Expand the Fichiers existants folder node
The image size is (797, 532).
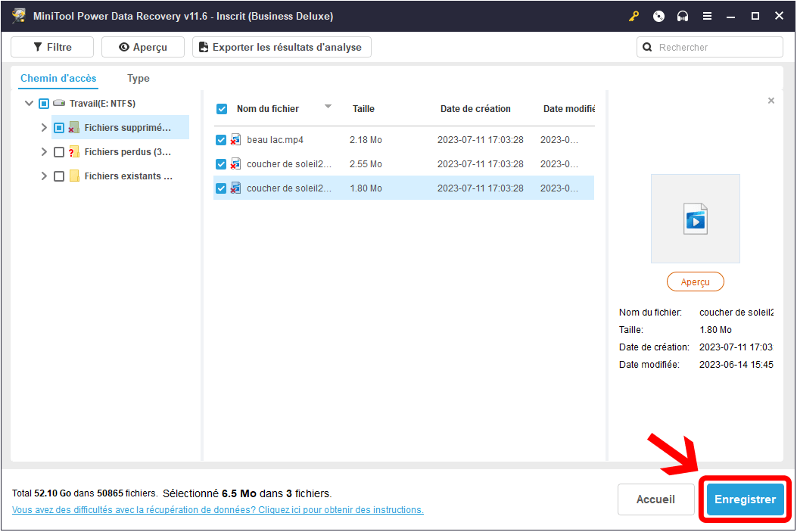coord(44,176)
